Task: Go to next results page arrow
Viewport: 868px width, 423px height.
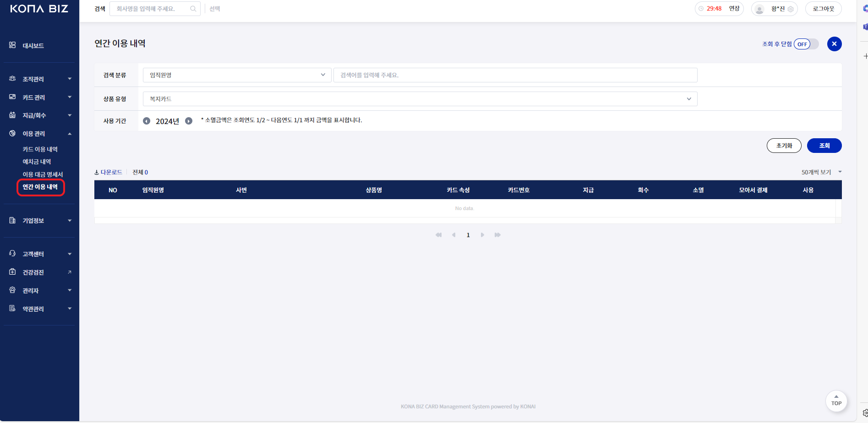Action: tap(482, 235)
